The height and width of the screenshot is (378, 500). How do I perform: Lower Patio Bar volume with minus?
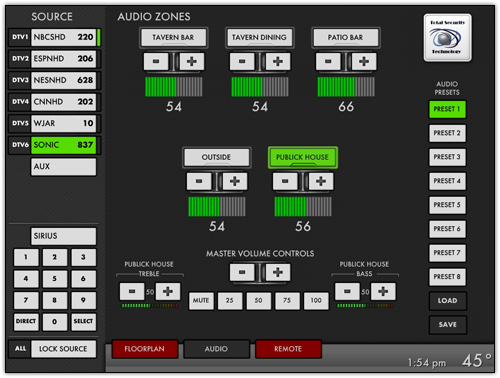(328, 61)
